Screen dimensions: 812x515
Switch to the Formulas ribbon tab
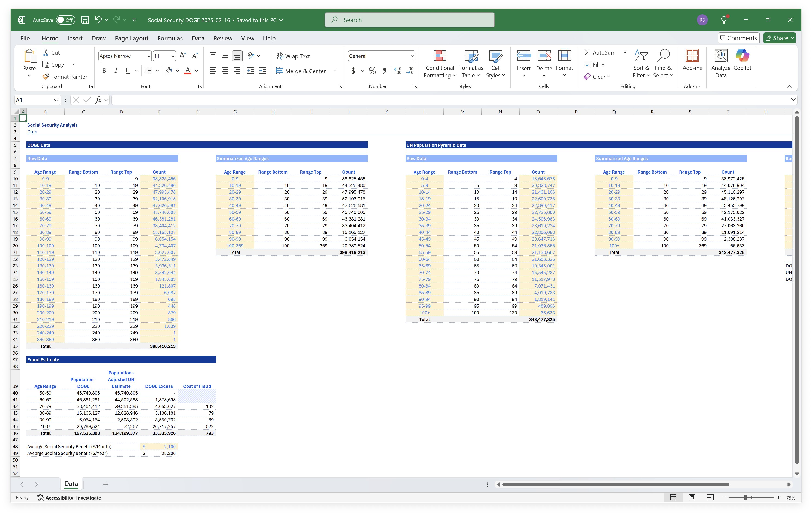pos(170,38)
